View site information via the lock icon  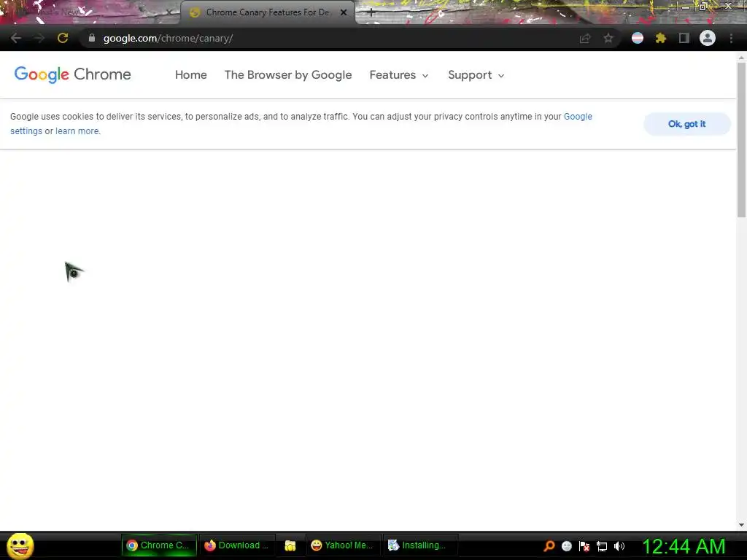(92, 38)
